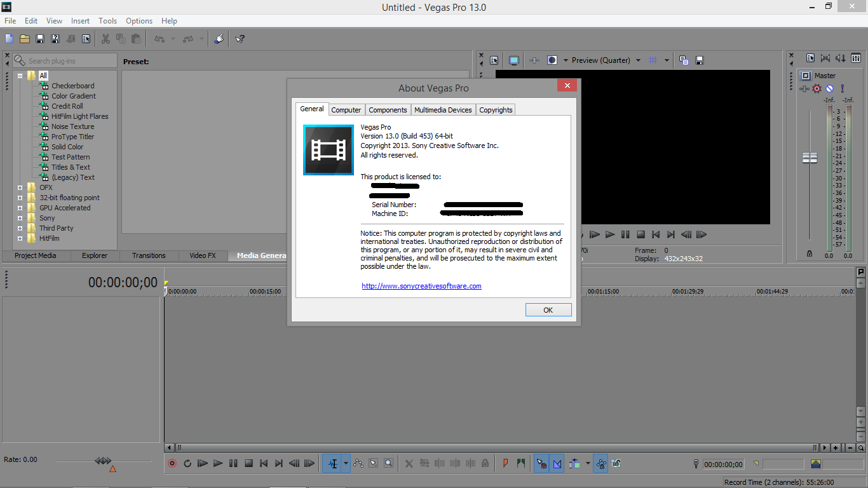Screen dimensions: 868x488
Task: Open the mixing console icon
Action: 856,58
